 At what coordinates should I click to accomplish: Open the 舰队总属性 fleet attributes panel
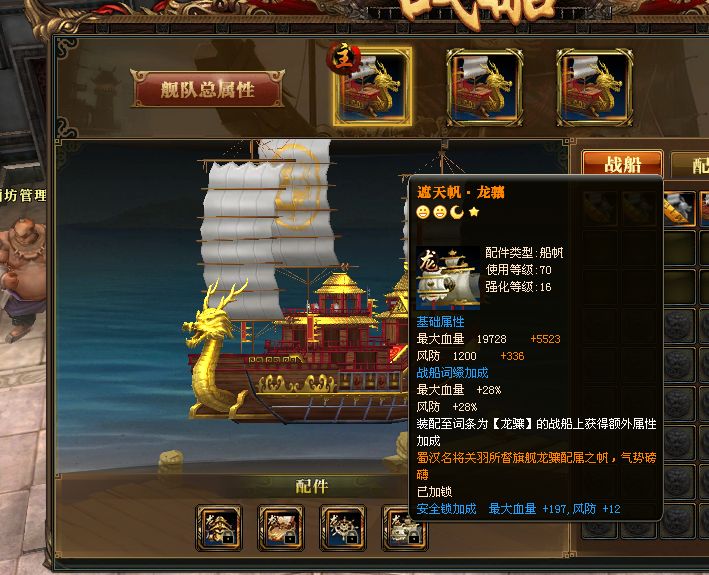pyautogui.click(x=208, y=89)
